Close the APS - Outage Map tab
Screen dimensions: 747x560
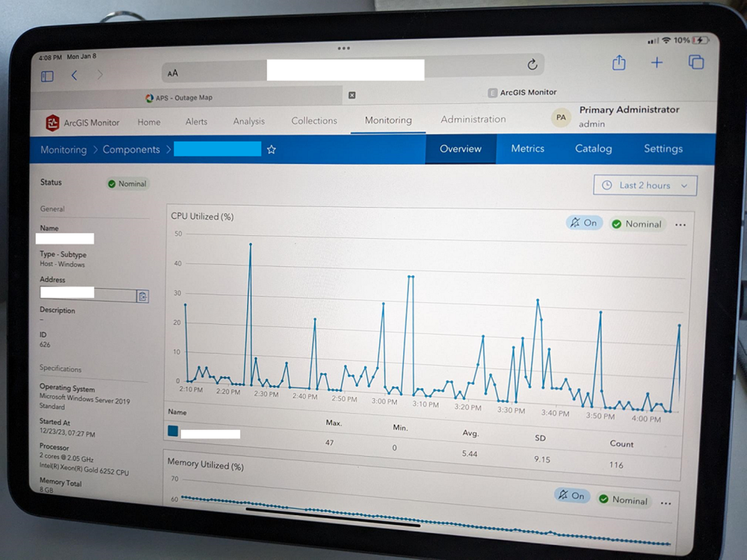coord(351,95)
